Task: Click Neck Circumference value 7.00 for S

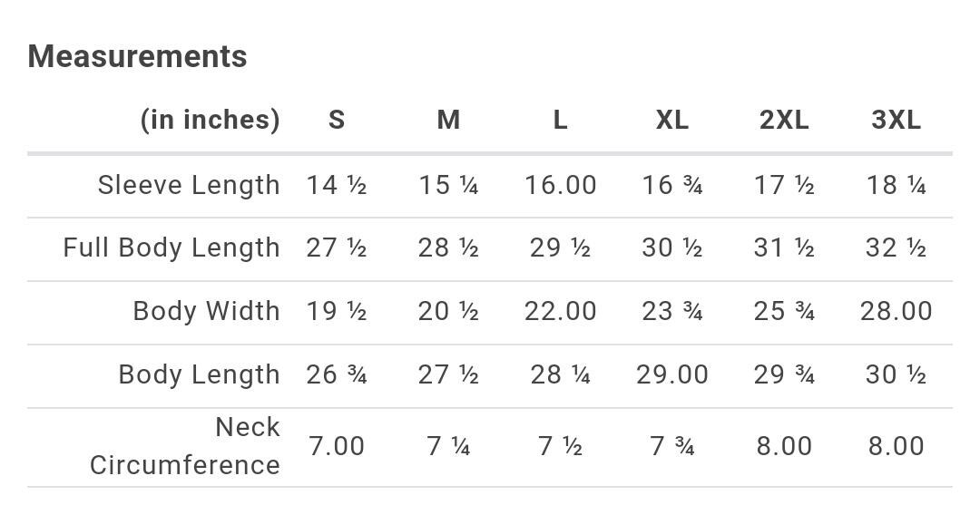Action: [x=337, y=446]
